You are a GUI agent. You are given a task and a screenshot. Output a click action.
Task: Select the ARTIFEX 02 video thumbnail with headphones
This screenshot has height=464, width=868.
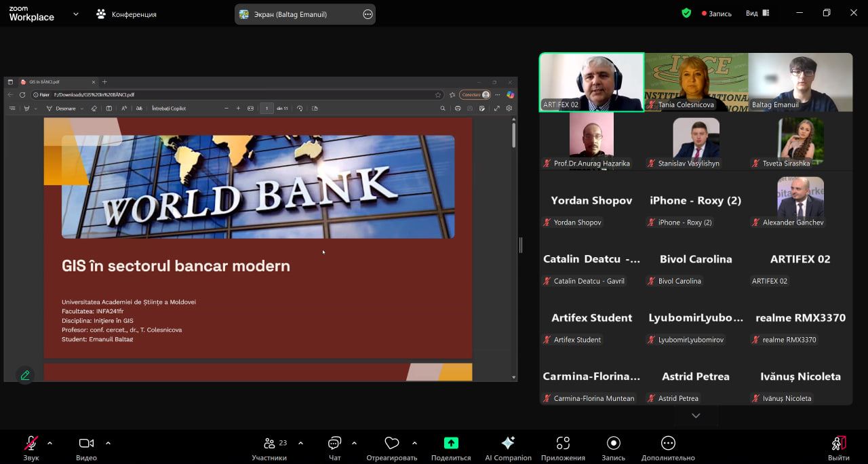tap(591, 82)
